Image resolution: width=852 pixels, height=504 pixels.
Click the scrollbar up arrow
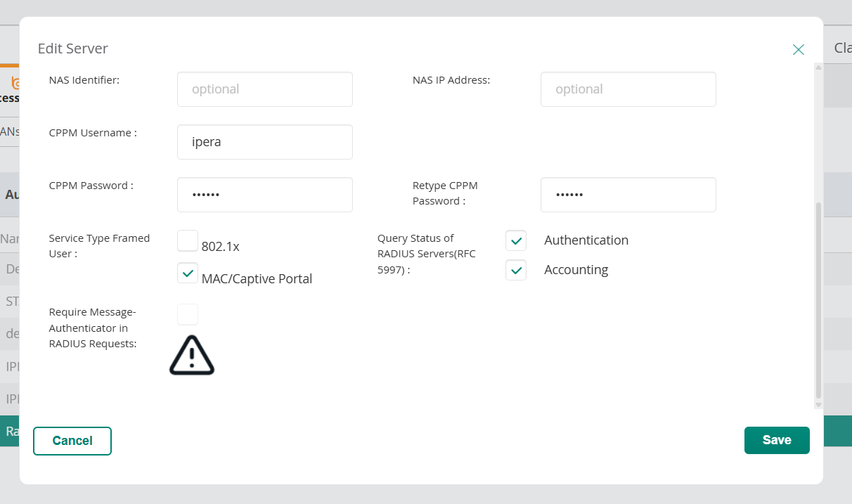818,67
